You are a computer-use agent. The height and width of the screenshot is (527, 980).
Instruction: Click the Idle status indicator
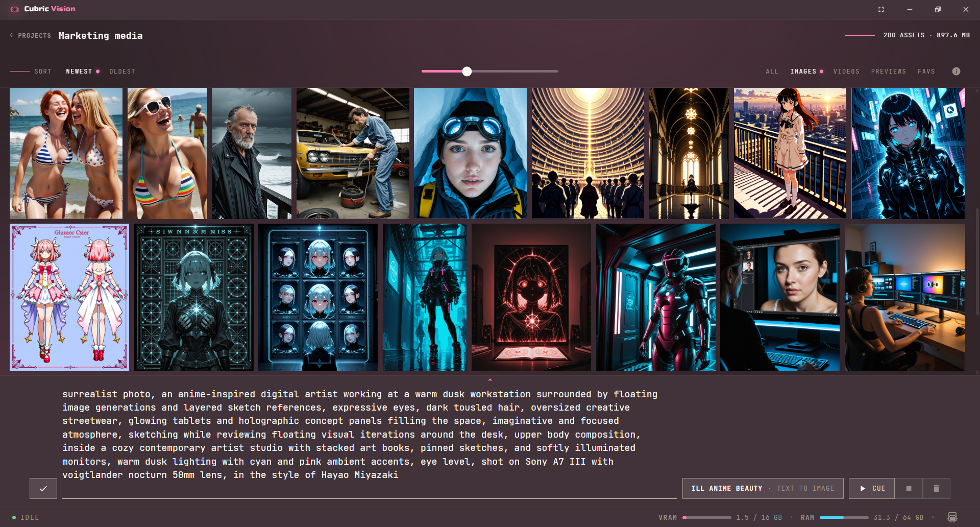click(x=26, y=517)
